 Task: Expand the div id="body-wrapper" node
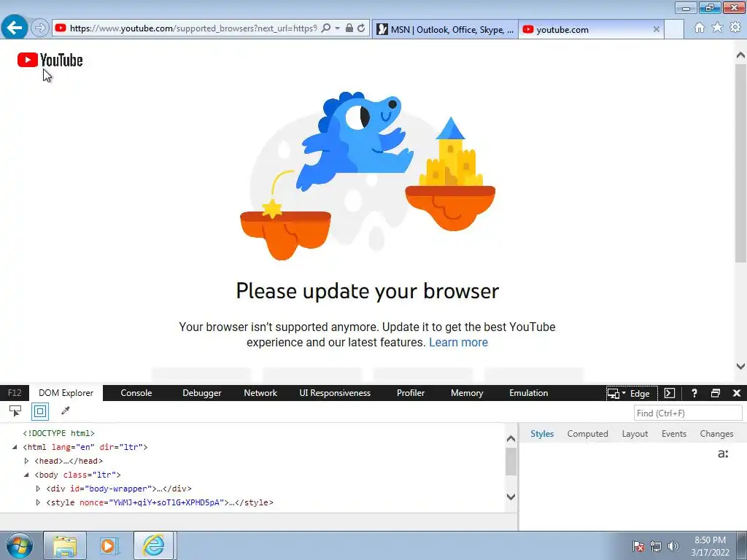click(x=38, y=489)
